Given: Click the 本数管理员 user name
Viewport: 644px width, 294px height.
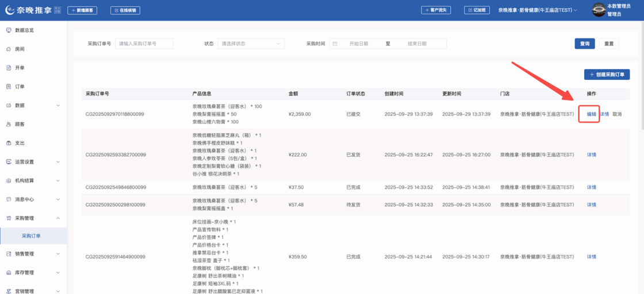Looking at the screenshot, I should point(619,6).
